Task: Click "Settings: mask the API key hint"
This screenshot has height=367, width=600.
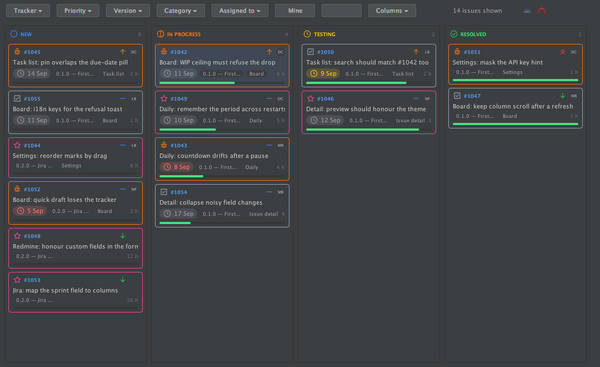Action: [497, 62]
